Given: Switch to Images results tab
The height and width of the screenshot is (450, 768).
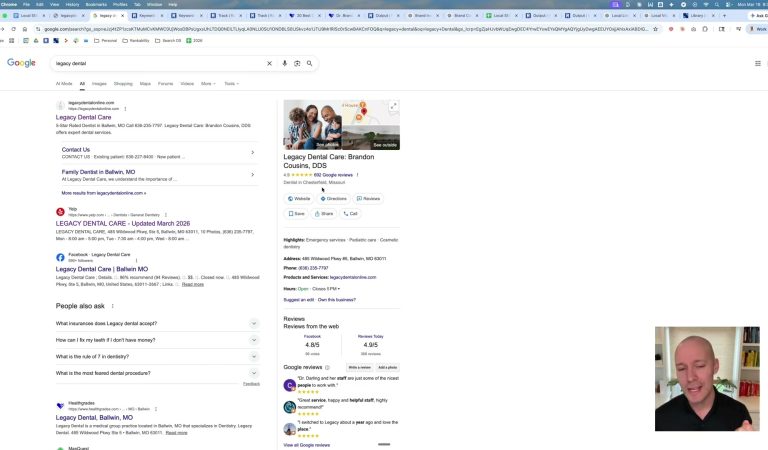Looking at the screenshot, I should (x=99, y=84).
